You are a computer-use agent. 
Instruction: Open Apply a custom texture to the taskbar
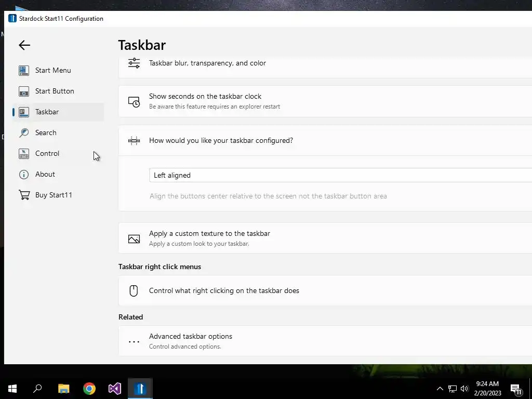tap(325, 238)
